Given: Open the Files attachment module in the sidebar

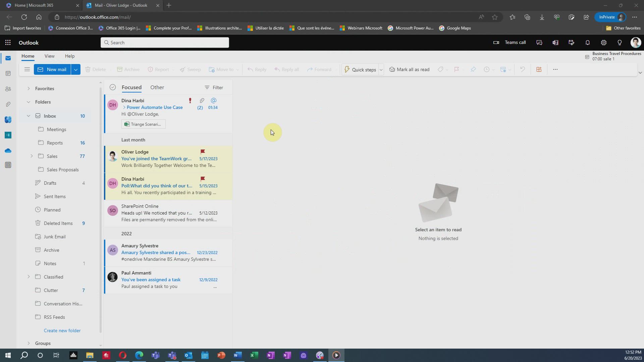Looking at the screenshot, I should 8,104.
